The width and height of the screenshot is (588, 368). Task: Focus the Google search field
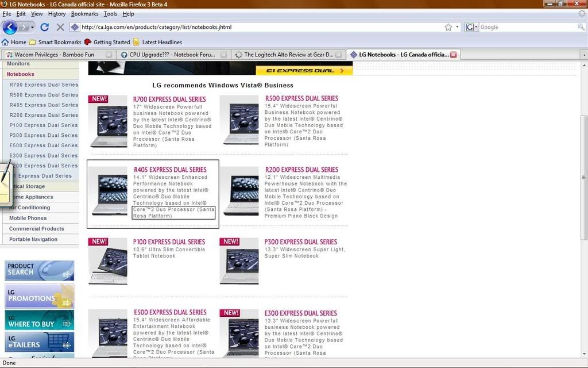pos(528,27)
